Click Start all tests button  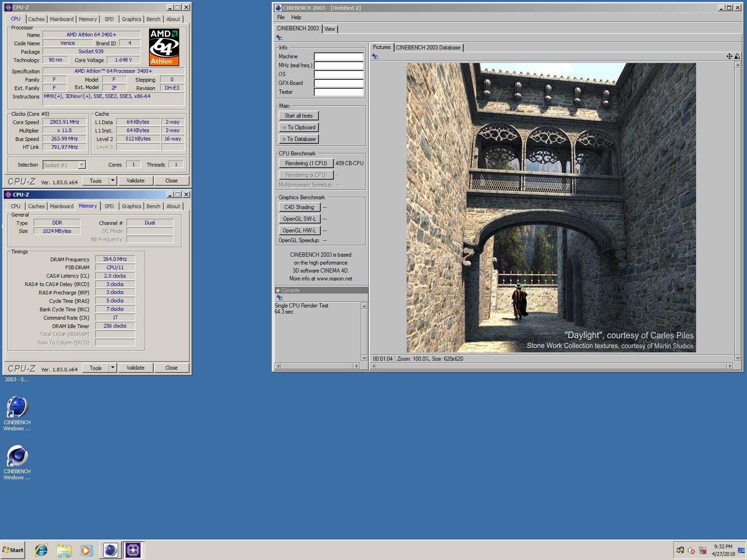299,116
